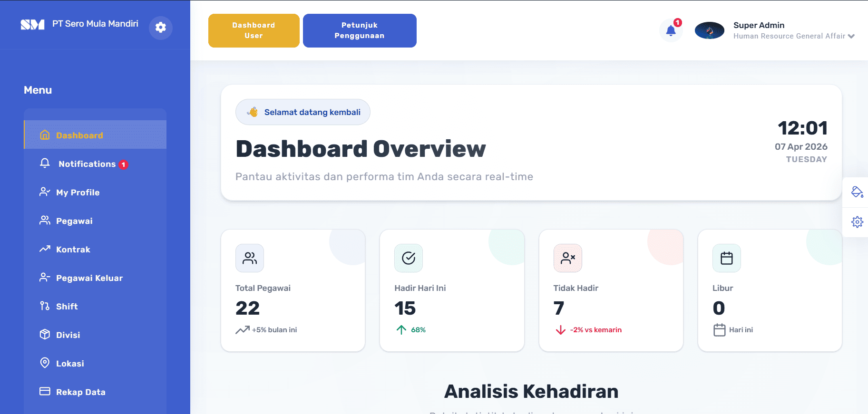This screenshot has height=414, width=868.
Task: Click the Dashboard User button
Action: [x=254, y=30]
